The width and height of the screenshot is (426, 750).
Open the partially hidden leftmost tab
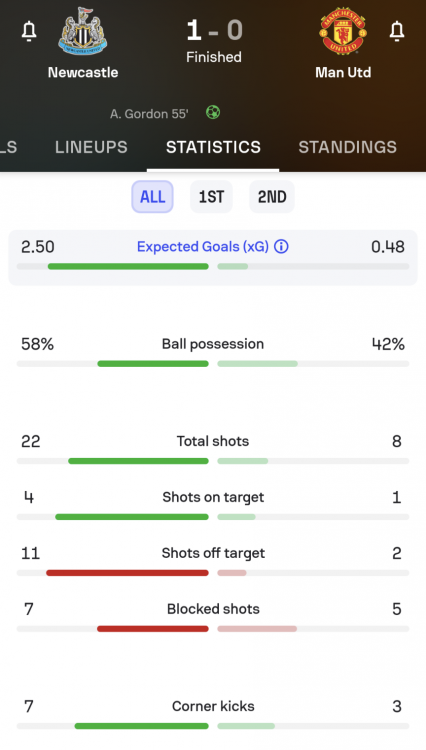[x=9, y=147]
